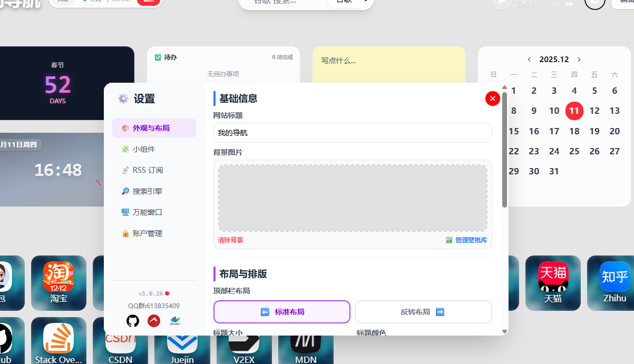The image size is (634, 364).
Task: Open the GitHub link icon in settings footer
Action: [x=133, y=321]
